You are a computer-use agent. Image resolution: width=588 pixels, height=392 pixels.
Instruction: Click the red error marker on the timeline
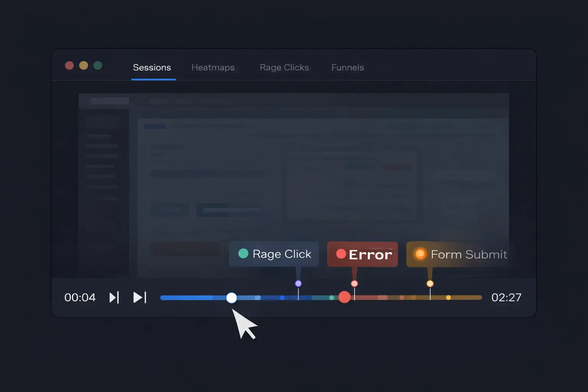tap(344, 297)
